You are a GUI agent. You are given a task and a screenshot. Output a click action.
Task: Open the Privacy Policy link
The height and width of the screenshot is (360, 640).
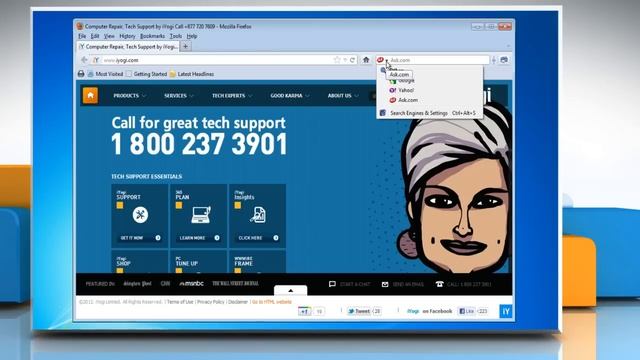coord(211,302)
